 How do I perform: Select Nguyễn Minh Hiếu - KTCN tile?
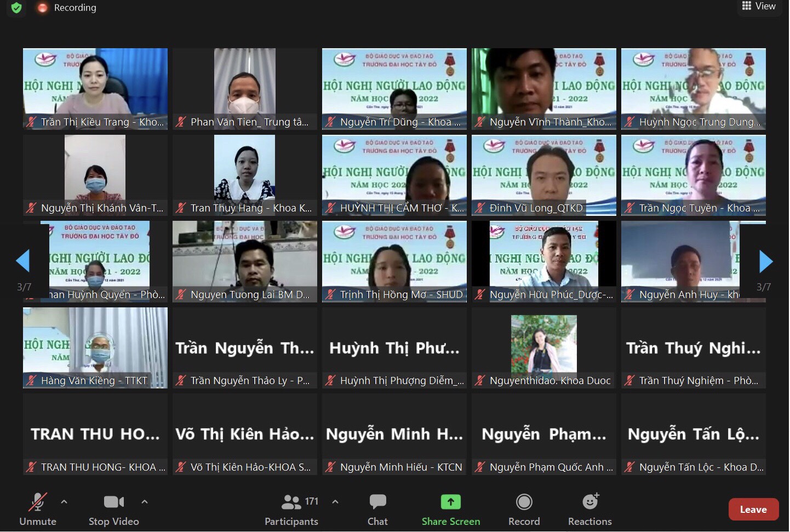click(x=394, y=434)
